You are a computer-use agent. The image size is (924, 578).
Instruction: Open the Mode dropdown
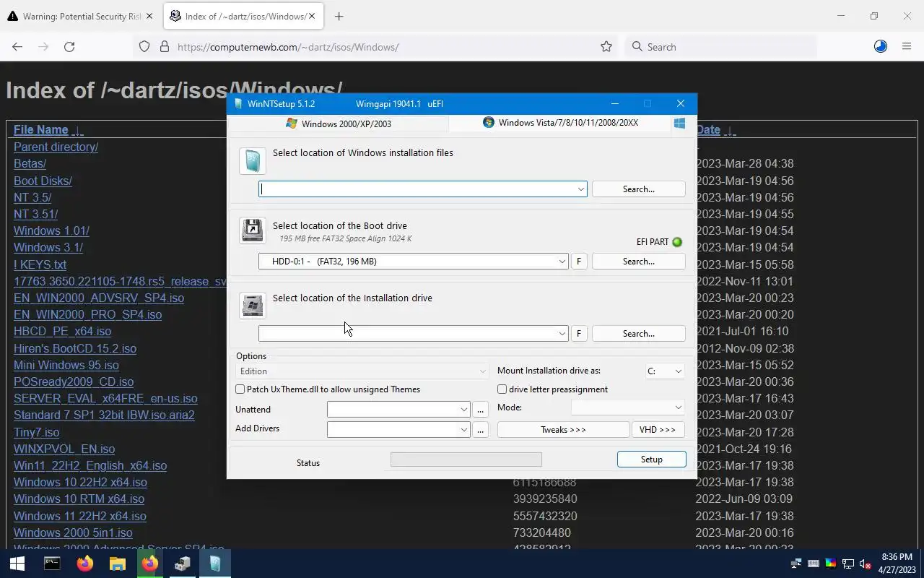tap(627, 407)
